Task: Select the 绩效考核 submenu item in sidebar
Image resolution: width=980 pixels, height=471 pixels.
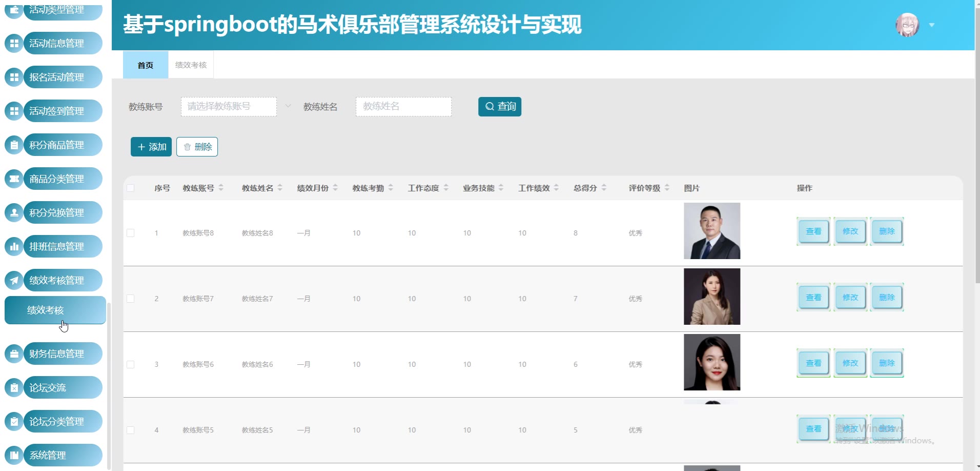Action: pos(55,310)
